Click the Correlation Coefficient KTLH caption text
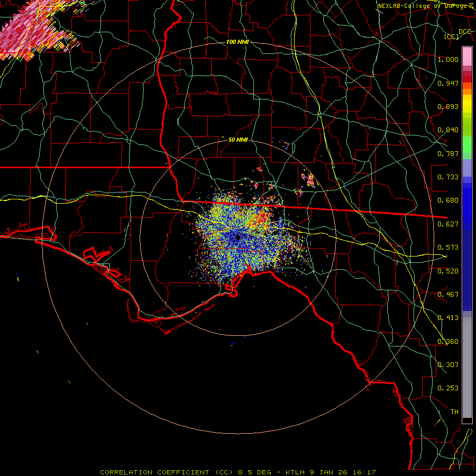 (x=238, y=472)
